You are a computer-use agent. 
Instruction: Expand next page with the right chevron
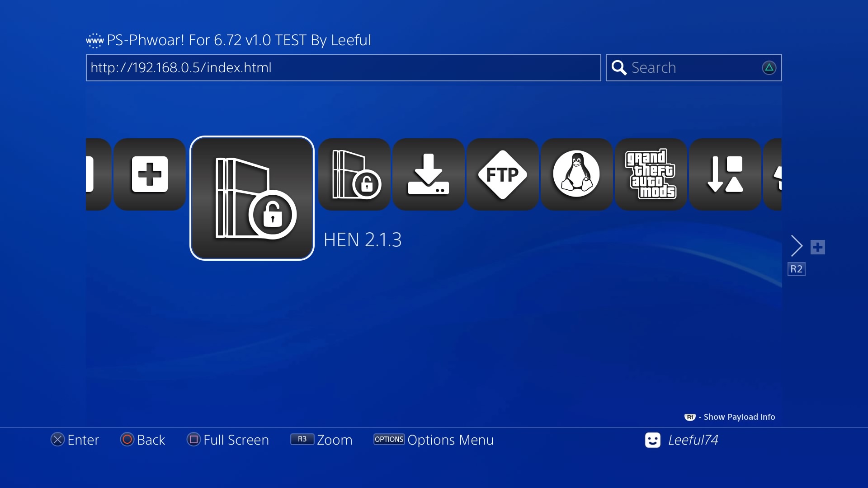(x=797, y=246)
